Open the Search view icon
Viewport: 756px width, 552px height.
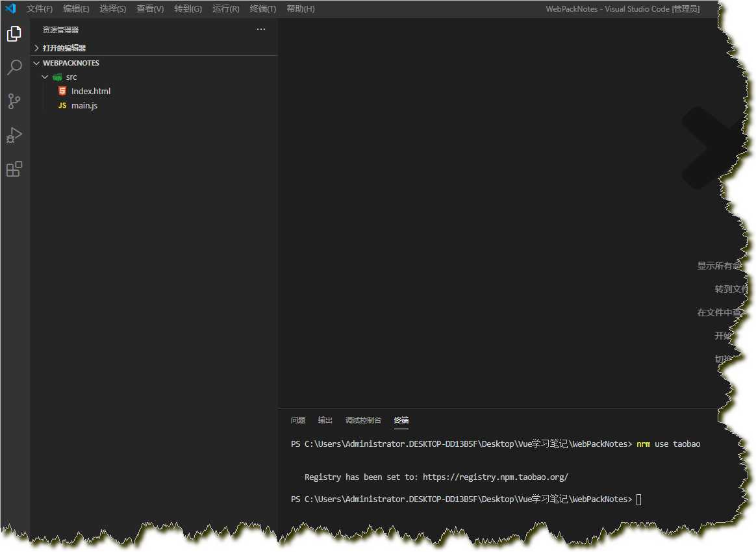[14, 67]
